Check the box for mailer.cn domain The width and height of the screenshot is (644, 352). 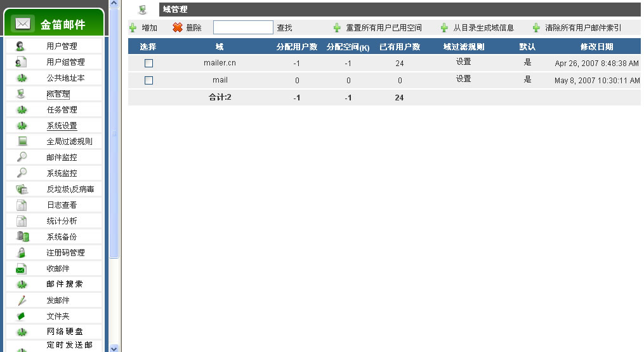[x=149, y=64]
